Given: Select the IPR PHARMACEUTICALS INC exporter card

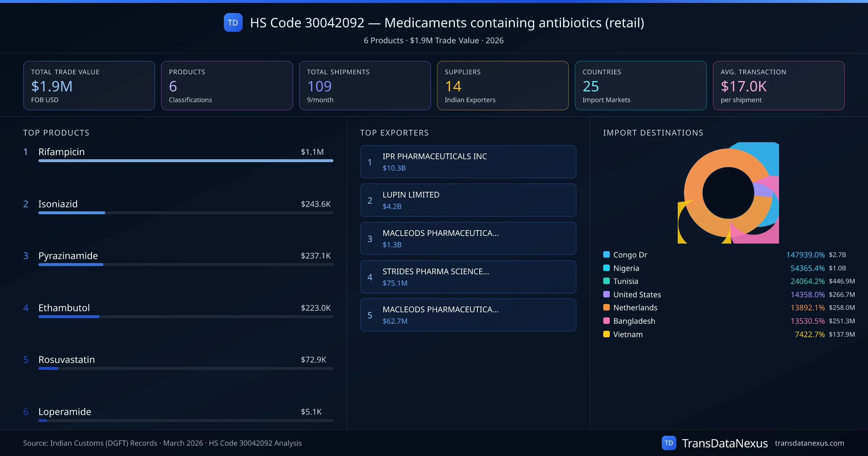Looking at the screenshot, I should click(468, 162).
